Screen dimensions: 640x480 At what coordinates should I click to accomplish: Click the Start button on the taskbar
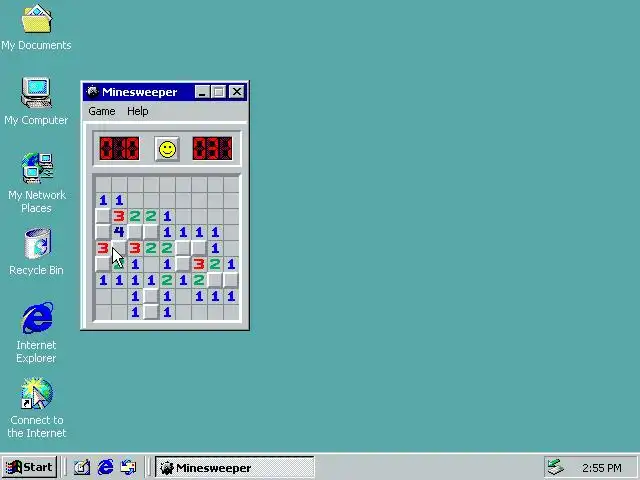tap(29, 467)
